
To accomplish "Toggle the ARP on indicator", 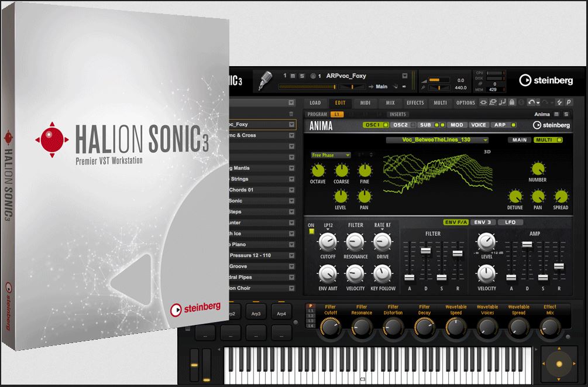I will pos(513,125).
